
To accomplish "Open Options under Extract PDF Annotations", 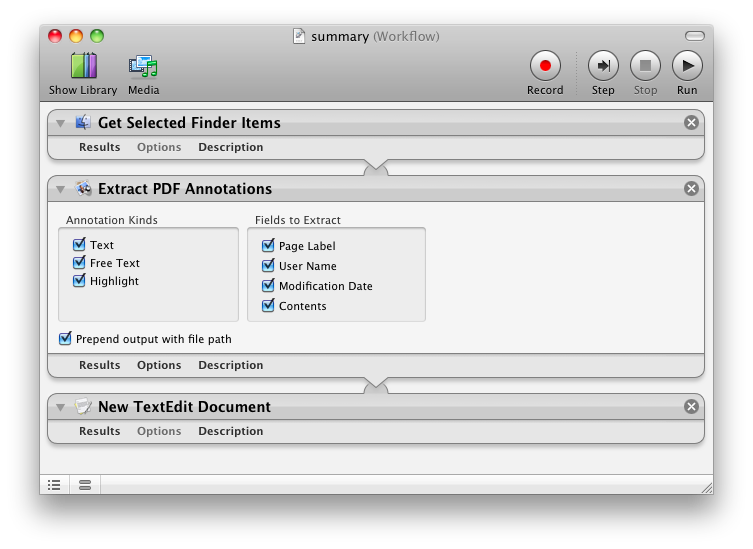I will click(x=159, y=365).
